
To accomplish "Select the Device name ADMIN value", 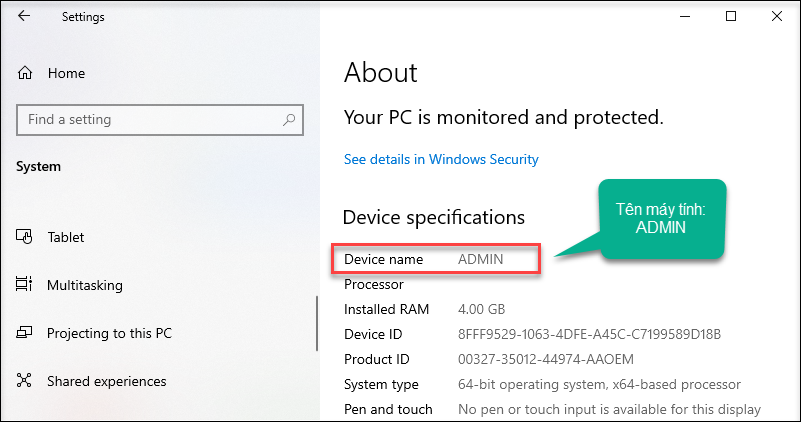I will (x=480, y=259).
